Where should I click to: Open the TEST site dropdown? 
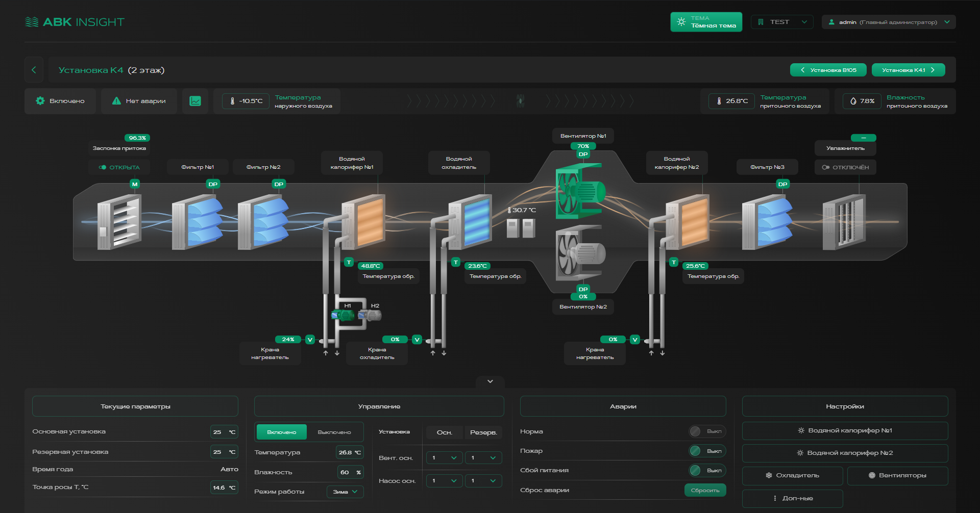[x=781, y=22]
